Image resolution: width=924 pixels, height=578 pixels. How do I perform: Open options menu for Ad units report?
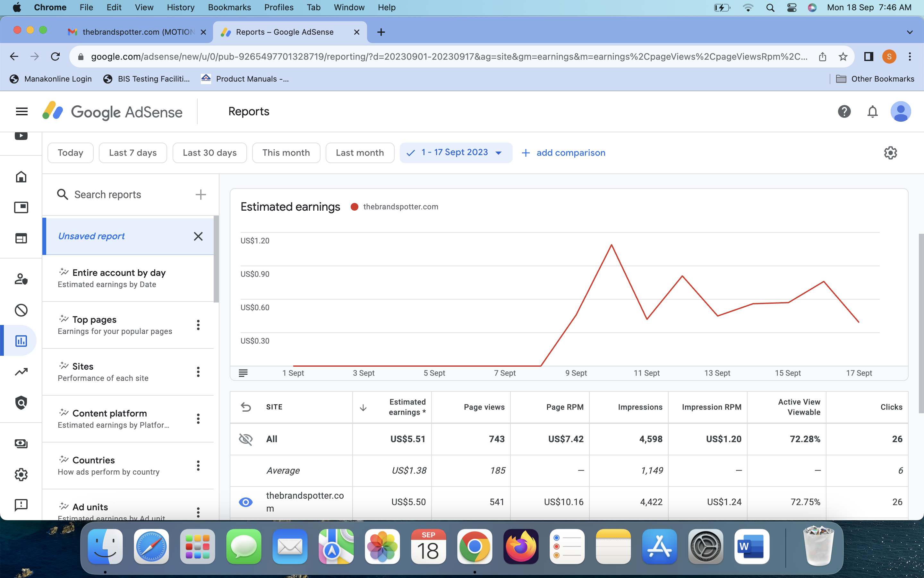[198, 512]
